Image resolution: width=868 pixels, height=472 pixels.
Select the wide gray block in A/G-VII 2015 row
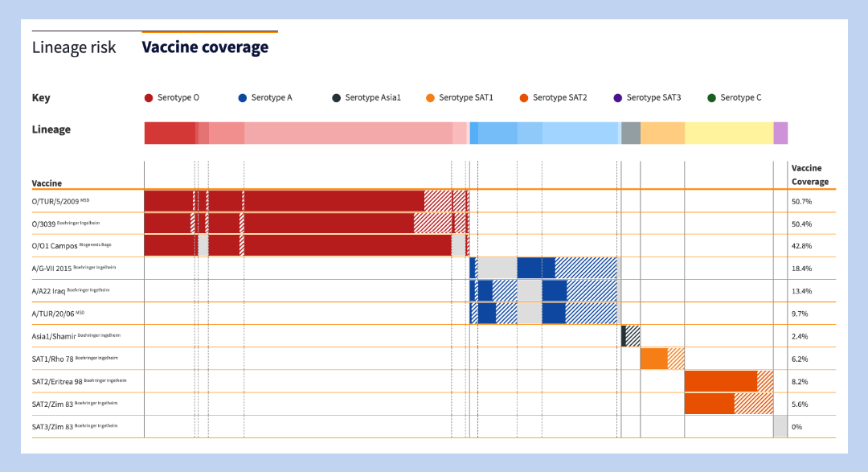pyautogui.click(x=497, y=268)
